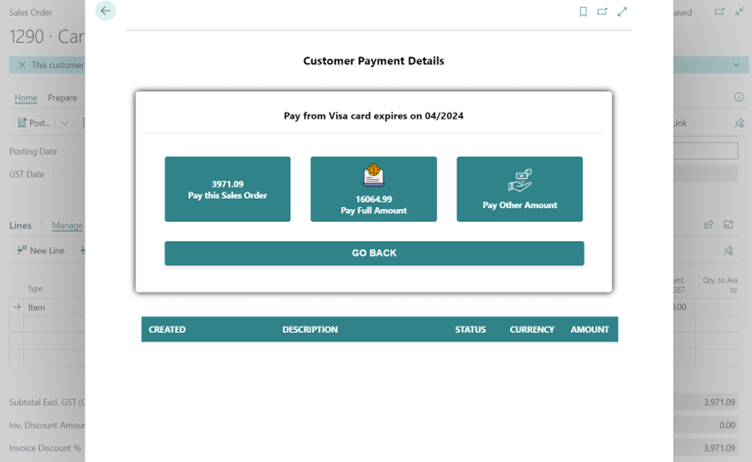
Task: Click the CURRENCY column header
Action: (531, 330)
